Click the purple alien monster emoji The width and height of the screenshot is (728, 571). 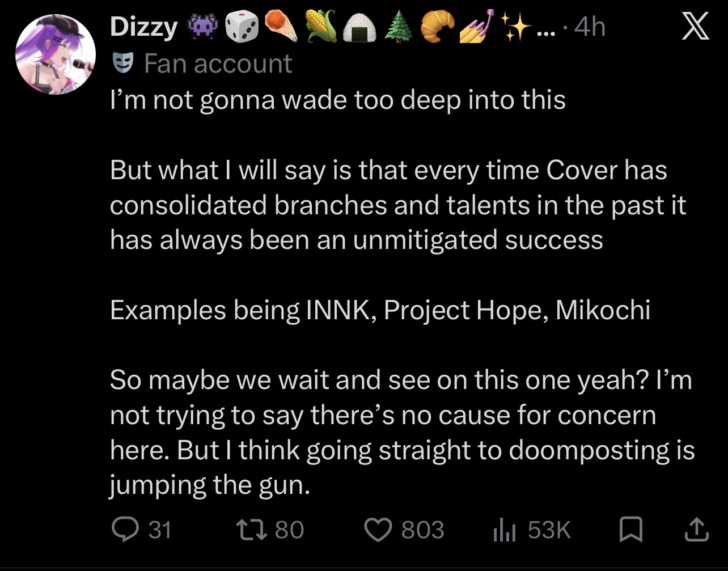point(202,27)
